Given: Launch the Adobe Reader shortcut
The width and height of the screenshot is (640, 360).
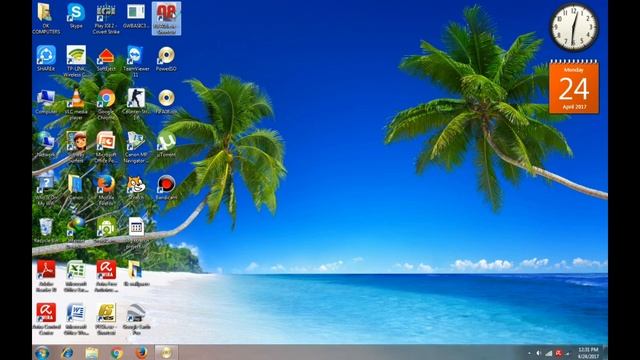Looking at the screenshot, I should pyautogui.click(x=46, y=276).
